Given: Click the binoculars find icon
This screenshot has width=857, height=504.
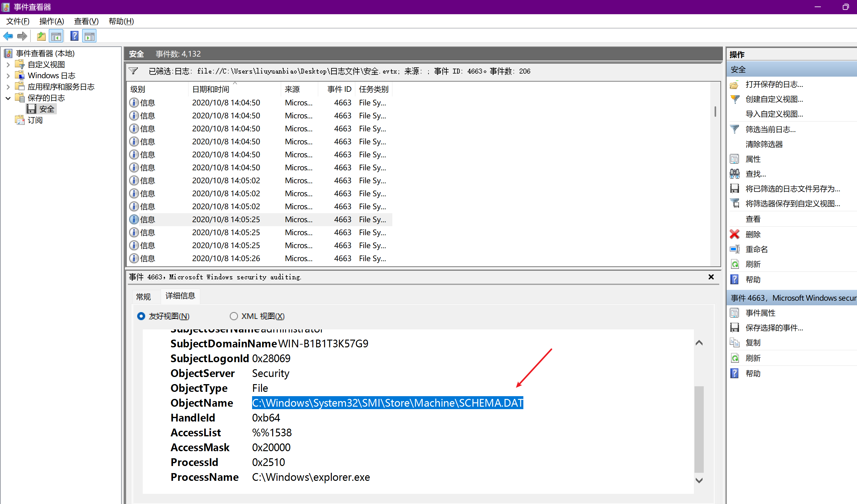Looking at the screenshot, I should click(735, 174).
